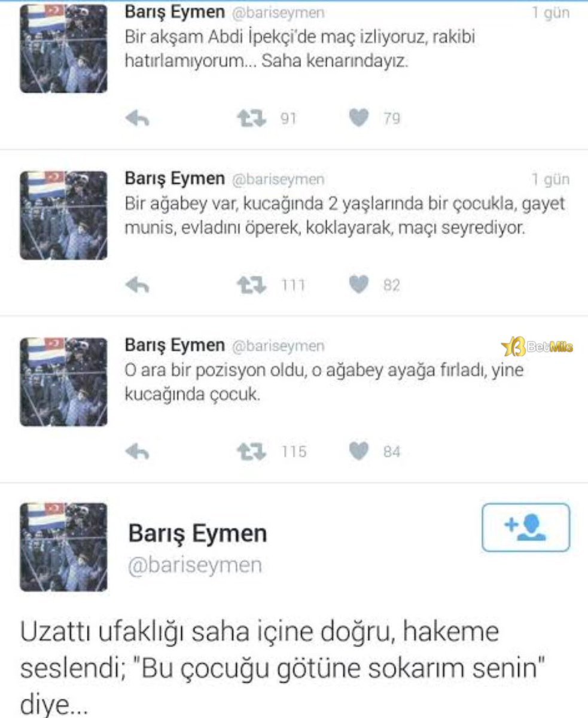This screenshot has height=718, width=588.
Task: Open the Barış Eymen name in the first tweet
Action: pyautogui.click(x=175, y=13)
